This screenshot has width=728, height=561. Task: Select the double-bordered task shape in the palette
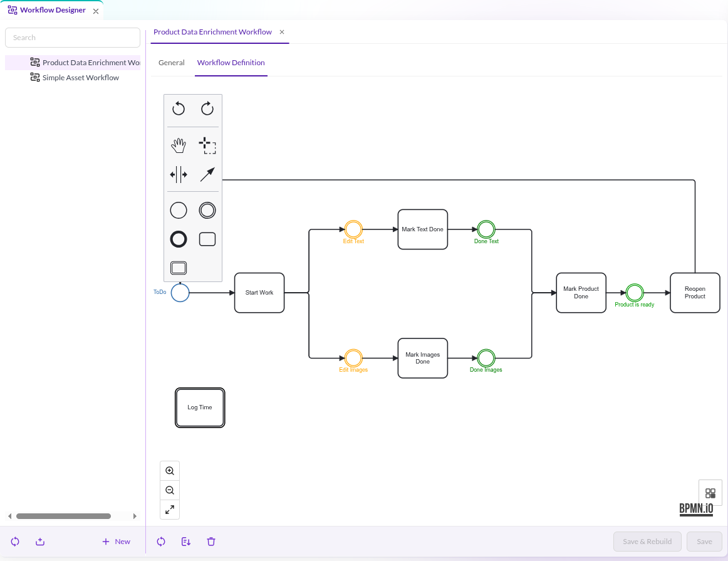[179, 268]
